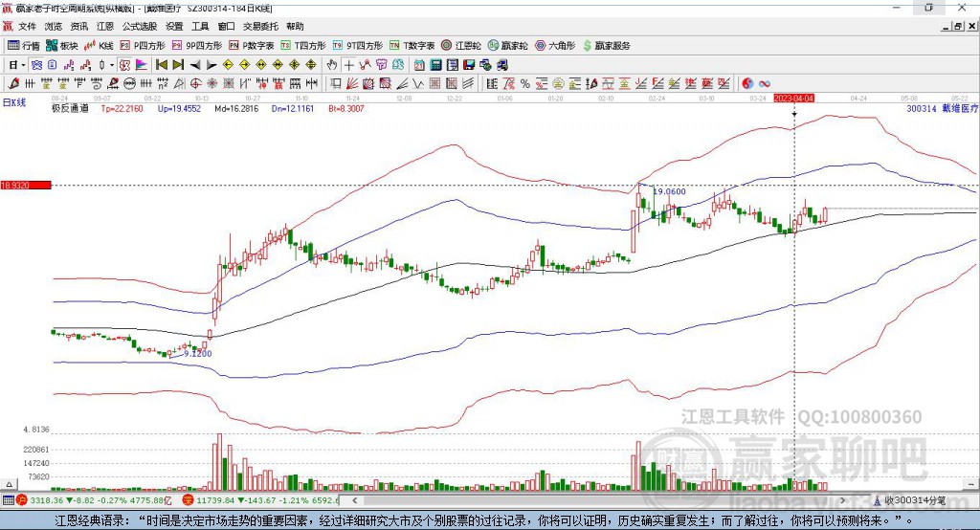Click stock code 300314 戴维医疗
Image resolution: width=980 pixels, height=530 pixels.
tap(942, 109)
